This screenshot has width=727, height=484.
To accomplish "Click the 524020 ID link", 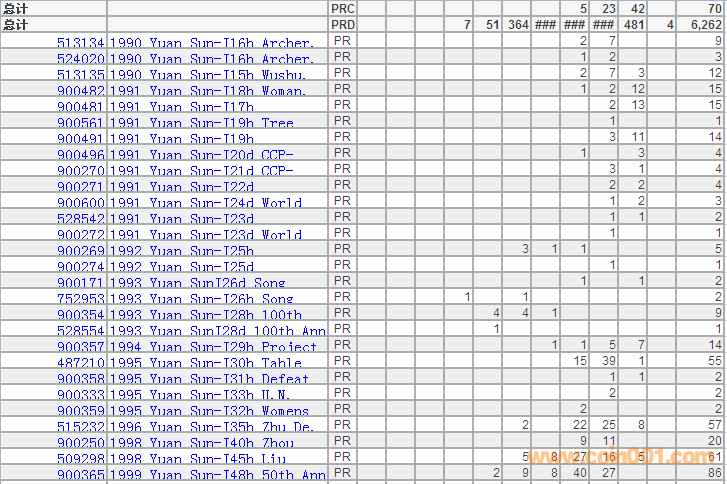I will point(81,59).
